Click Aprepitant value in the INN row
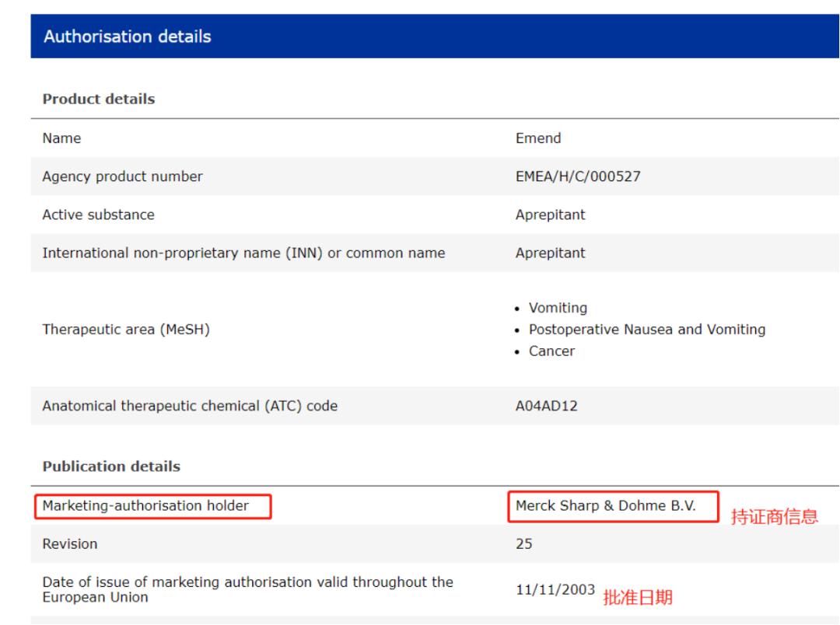840x625 pixels. click(550, 253)
